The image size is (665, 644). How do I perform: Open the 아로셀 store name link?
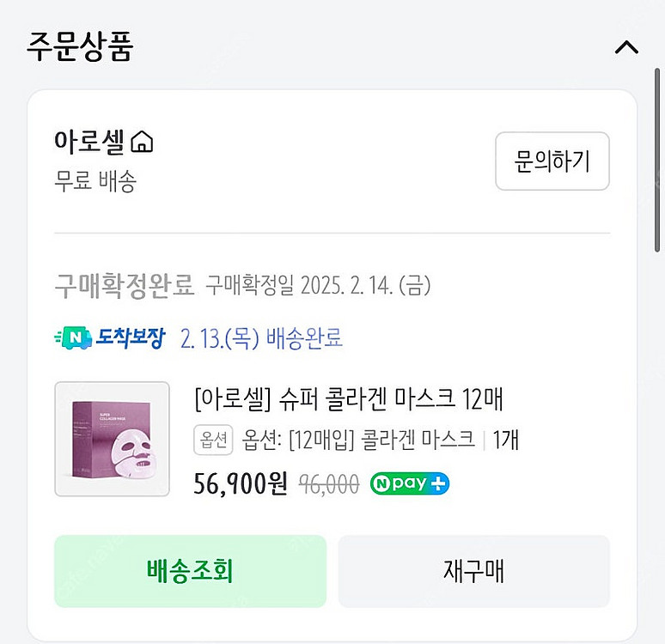pos(89,141)
